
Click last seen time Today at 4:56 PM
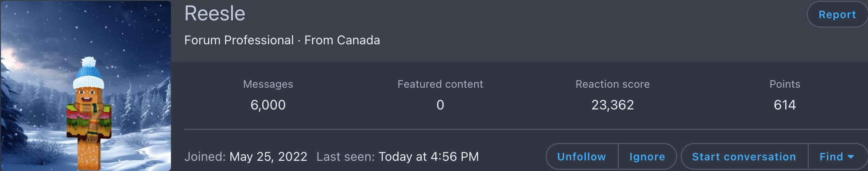429,157
